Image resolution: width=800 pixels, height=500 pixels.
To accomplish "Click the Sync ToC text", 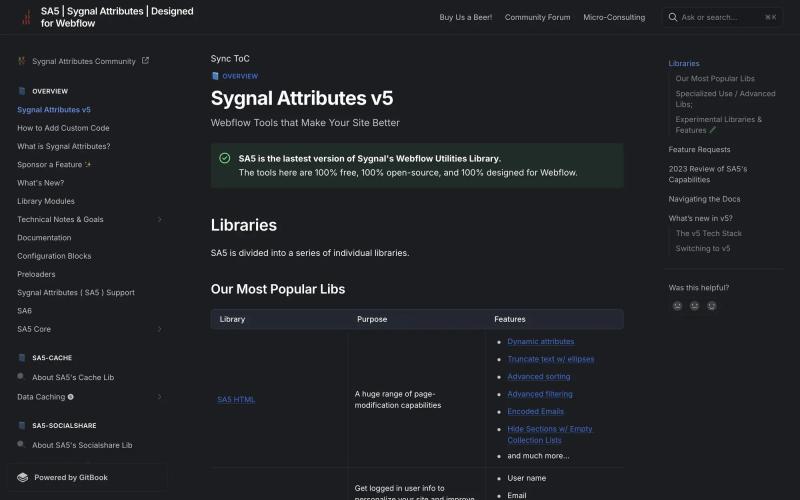I will 230,59.
